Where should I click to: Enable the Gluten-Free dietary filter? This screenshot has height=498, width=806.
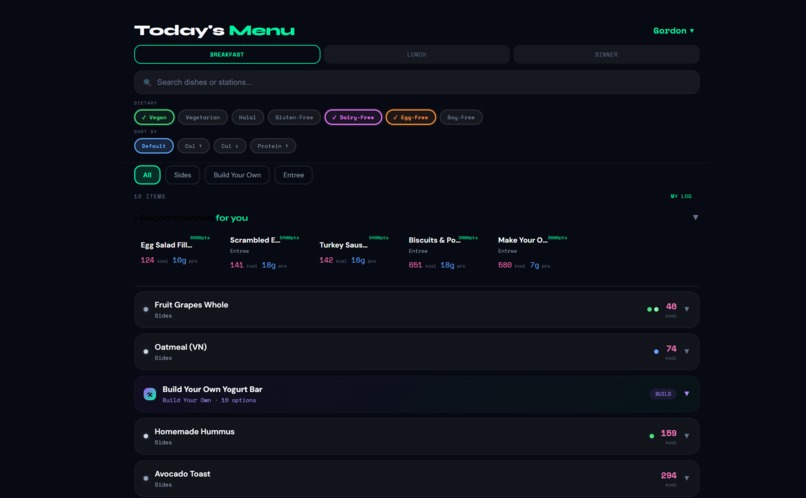click(294, 117)
